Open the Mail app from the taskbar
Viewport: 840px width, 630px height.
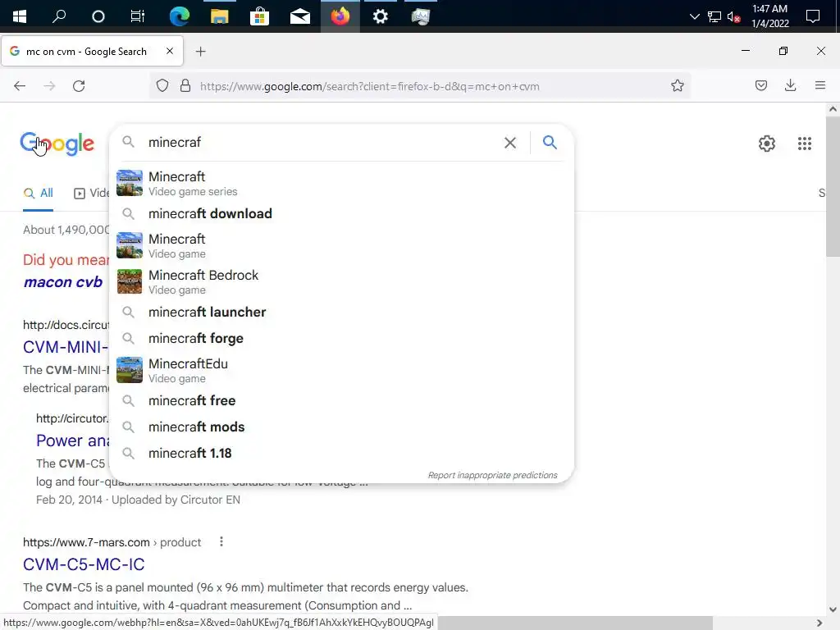pyautogui.click(x=300, y=16)
